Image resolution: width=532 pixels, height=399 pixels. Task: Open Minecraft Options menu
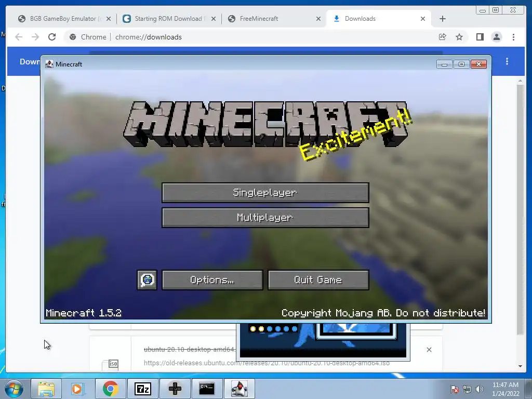212,280
